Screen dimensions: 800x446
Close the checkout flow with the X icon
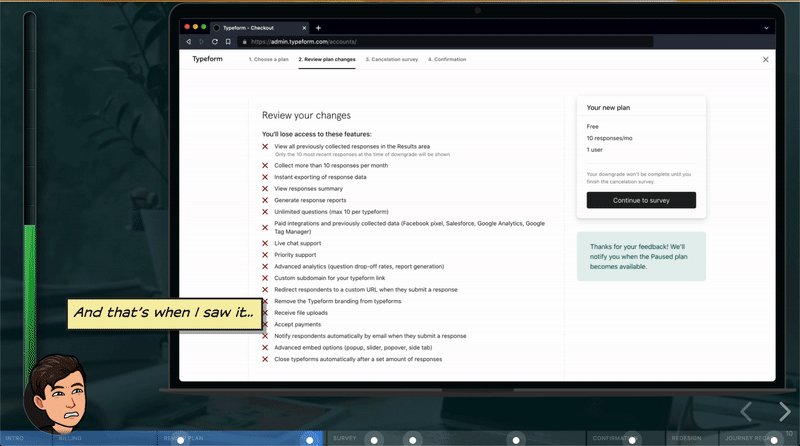pos(765,60)
